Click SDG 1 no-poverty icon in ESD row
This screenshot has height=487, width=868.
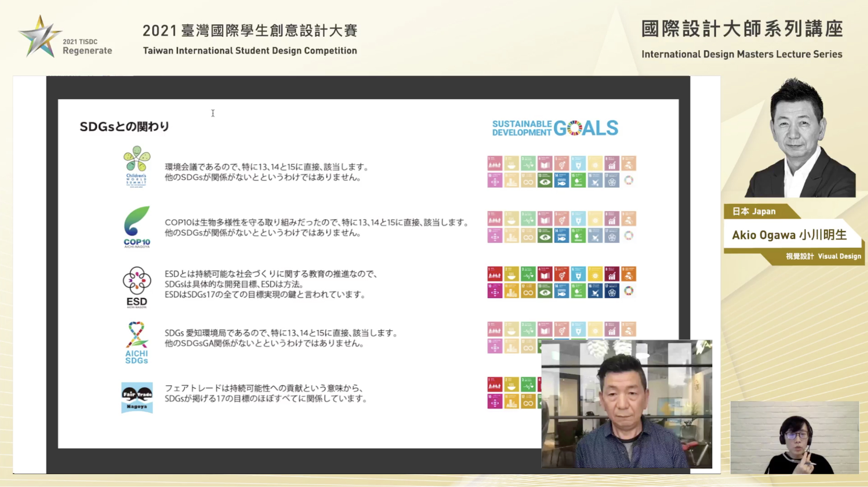[x=494, y=274]
